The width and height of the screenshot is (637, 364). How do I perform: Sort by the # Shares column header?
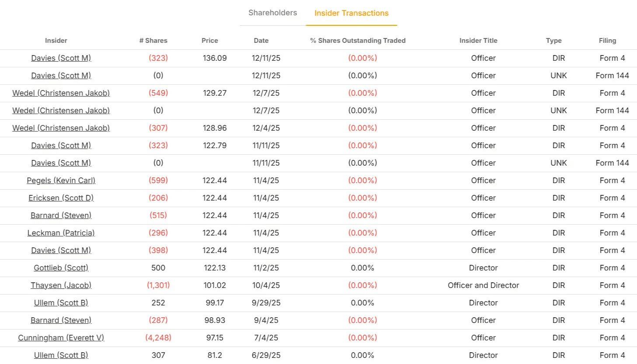pos(153,41)
